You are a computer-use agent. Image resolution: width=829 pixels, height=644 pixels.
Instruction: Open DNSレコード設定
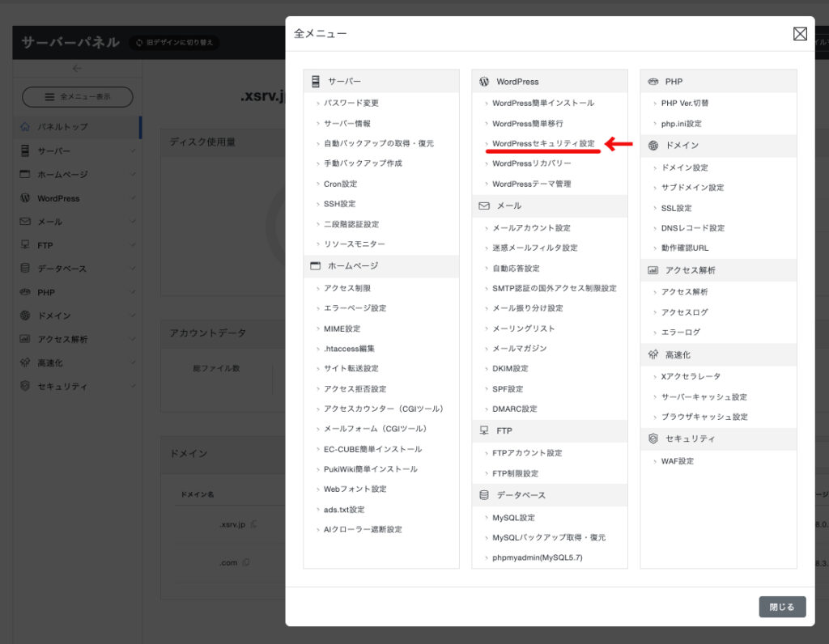tap(693, 228)
